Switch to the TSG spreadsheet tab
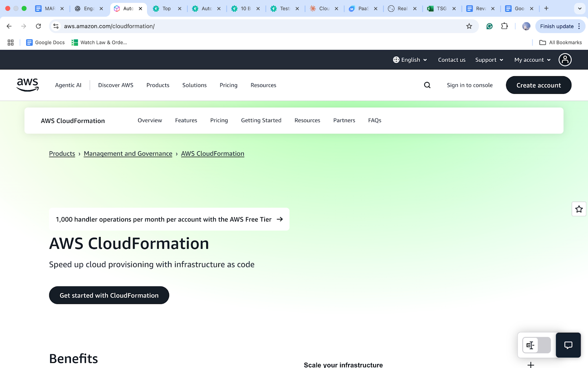The height and width of the screenshot is (368, 588). point(441,8)
